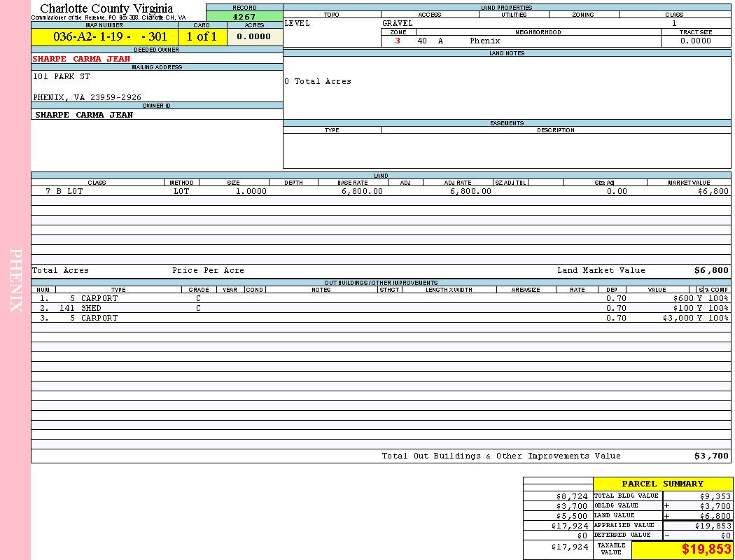Select the Phenix neighborhood value
735x560 pixels.
click(485, 41)
